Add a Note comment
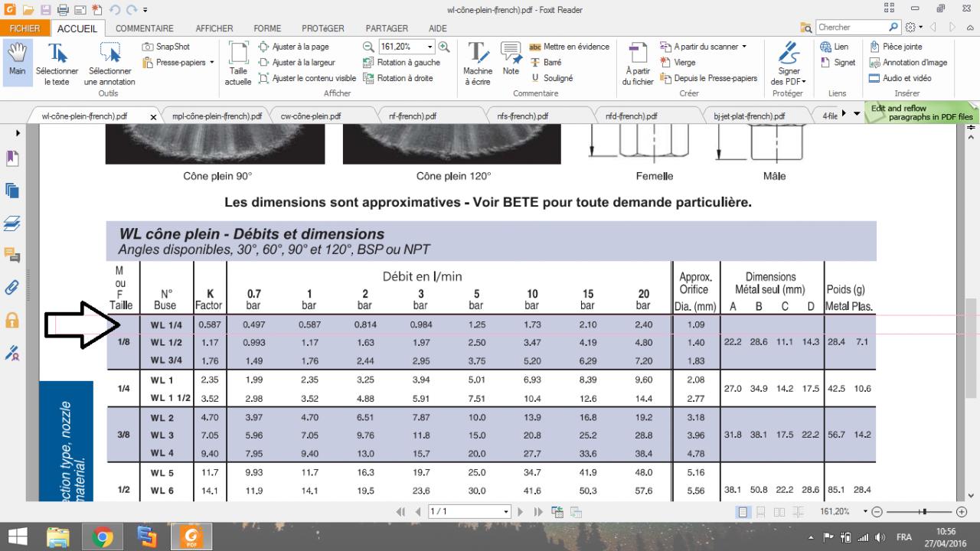The width and height of the screenshot is (980, 551). pos(511,59)
